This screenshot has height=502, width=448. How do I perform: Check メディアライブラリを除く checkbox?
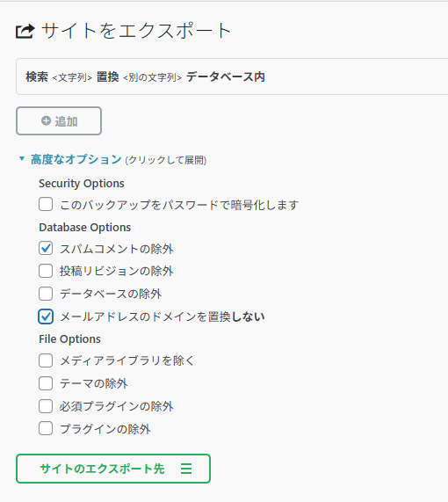point(46,360)
